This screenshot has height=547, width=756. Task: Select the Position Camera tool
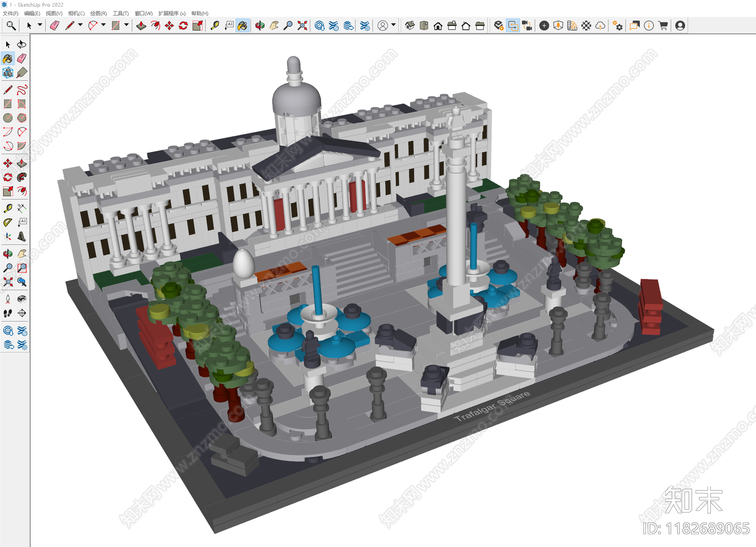pos(8,299)
